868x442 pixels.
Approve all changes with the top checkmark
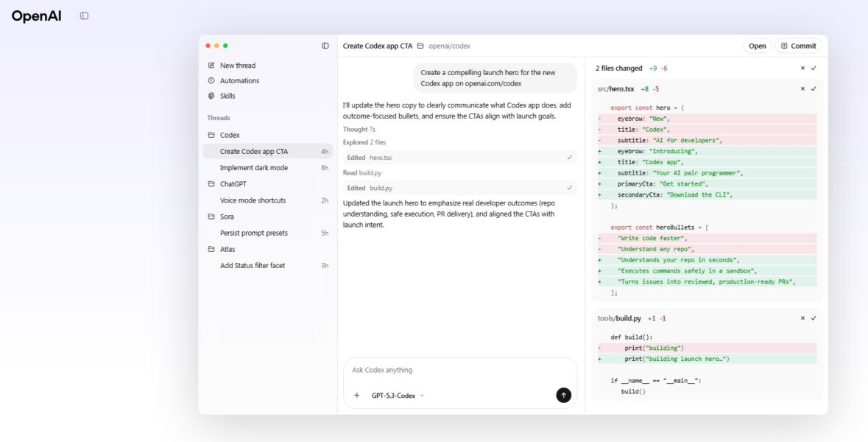813,68
